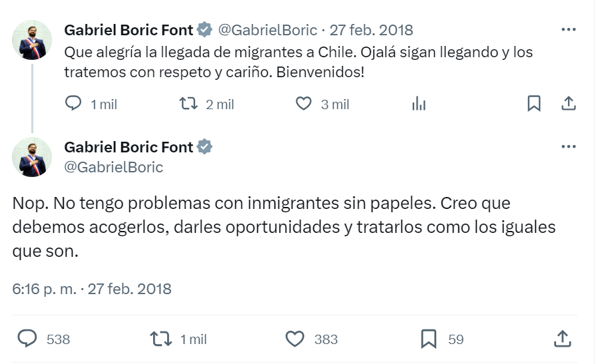Reply to the tweet with 538 replies
Screen dimensions: 596x364
27,339
